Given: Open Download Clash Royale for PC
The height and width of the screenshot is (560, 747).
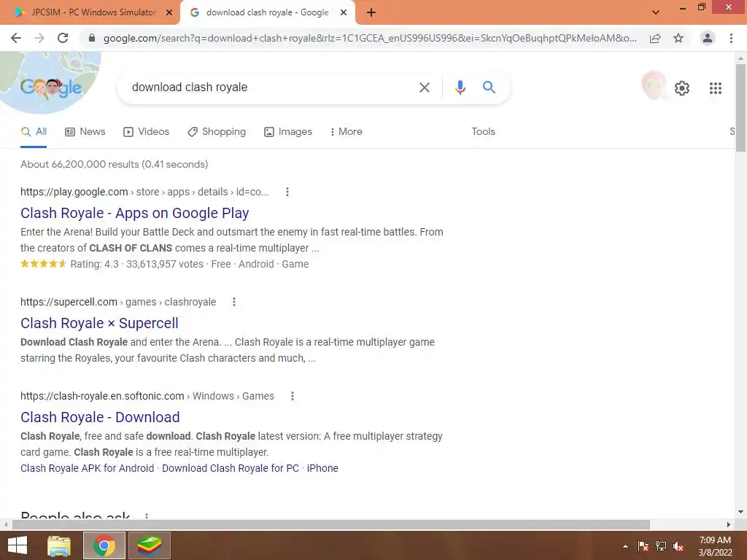Looking at the screenshot, I should point(231,468).
